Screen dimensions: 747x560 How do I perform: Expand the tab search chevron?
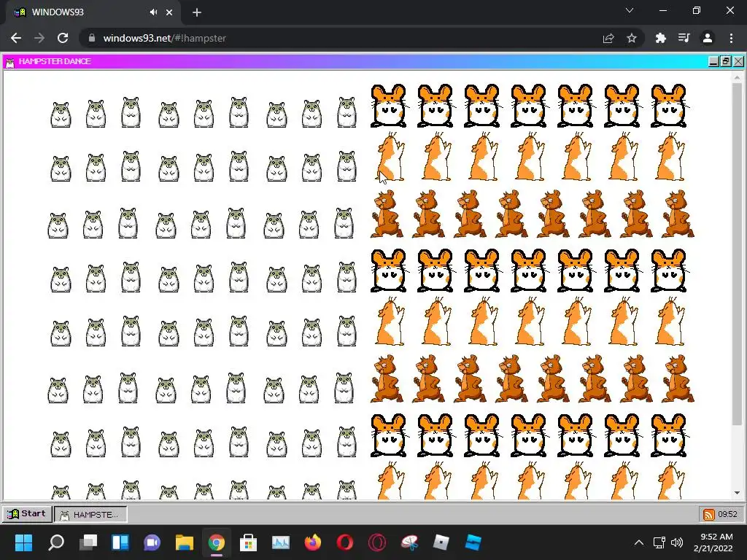coord(630,10)
